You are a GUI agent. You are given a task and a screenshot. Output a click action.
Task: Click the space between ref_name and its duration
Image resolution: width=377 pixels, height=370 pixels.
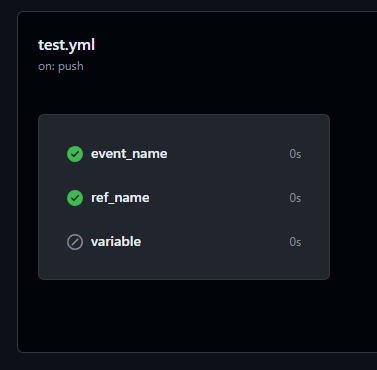point(219,198)
